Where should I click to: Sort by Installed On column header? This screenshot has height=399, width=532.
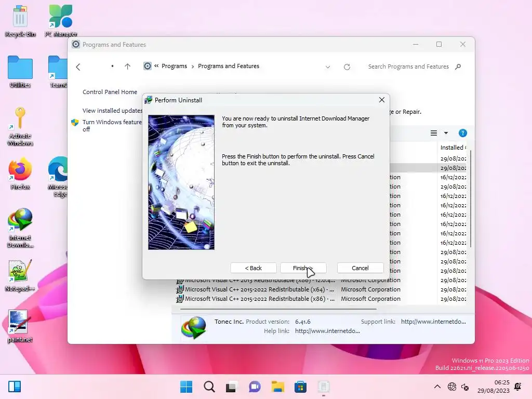(453, 147)
